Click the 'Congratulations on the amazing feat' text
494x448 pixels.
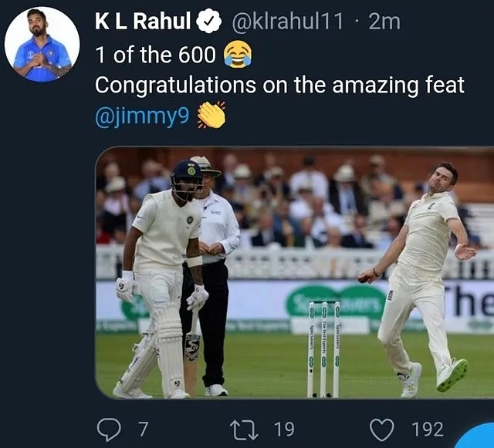click(x=280, y=85)
